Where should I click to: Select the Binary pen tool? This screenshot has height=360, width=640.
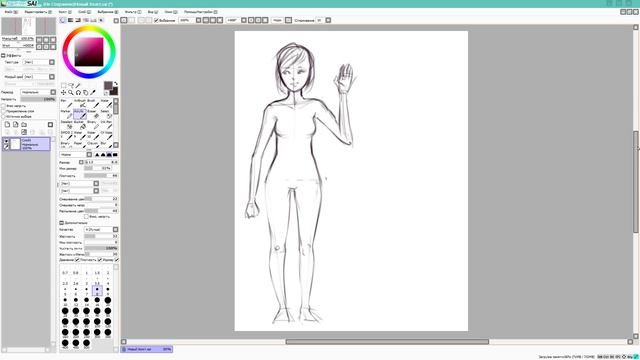(92, 124)
